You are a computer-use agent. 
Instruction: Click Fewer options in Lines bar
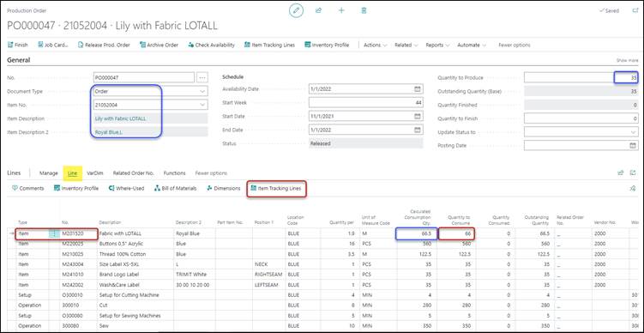point(211,173)
